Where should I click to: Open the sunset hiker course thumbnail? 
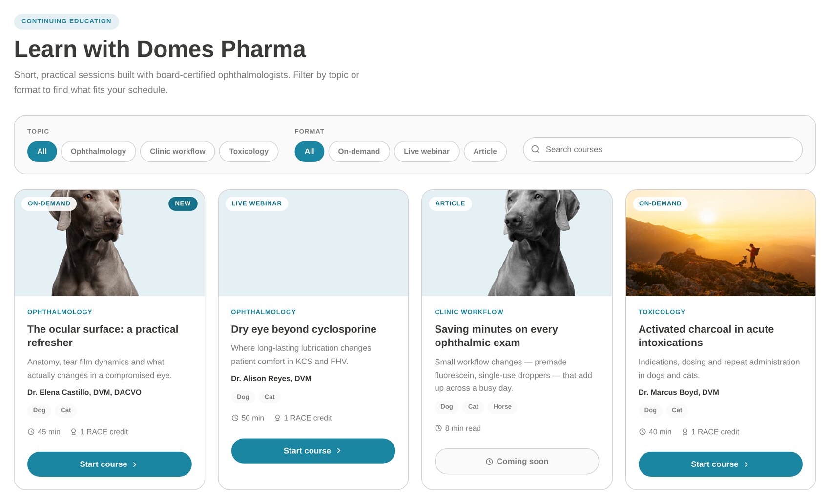point(721,243)
